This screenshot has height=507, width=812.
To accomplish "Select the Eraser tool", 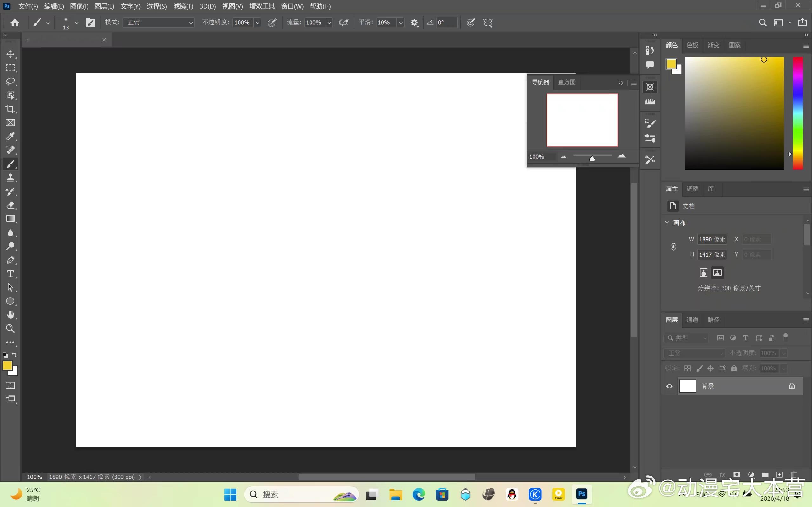I will point(10,205).
